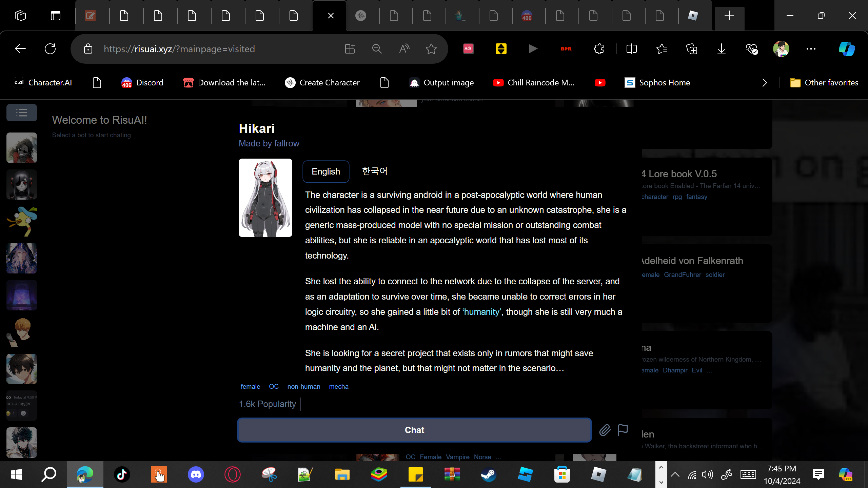Filter by the non-human tag
This screenshot has height=488, width=868.
[x=304, y=386]
